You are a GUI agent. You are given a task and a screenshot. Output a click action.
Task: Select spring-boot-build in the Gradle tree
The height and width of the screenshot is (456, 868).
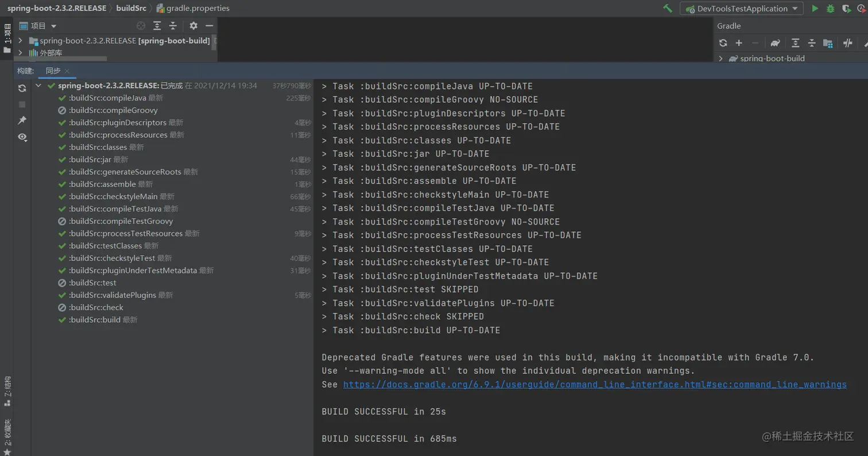[772, 59]
